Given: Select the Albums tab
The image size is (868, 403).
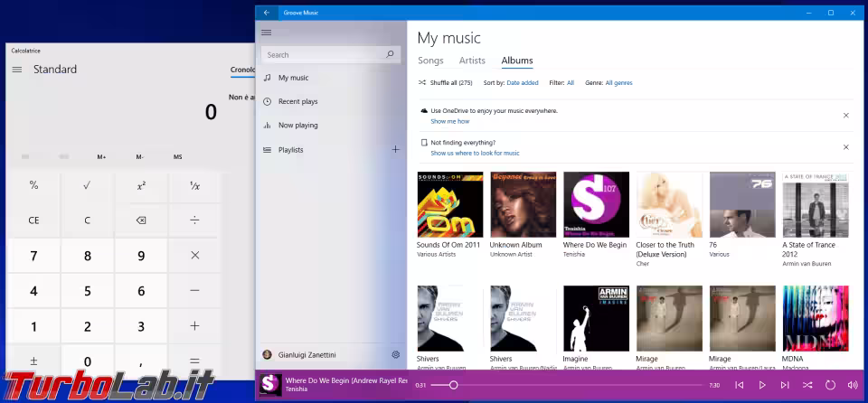Looking at the screenshot, I should [517, 61].
